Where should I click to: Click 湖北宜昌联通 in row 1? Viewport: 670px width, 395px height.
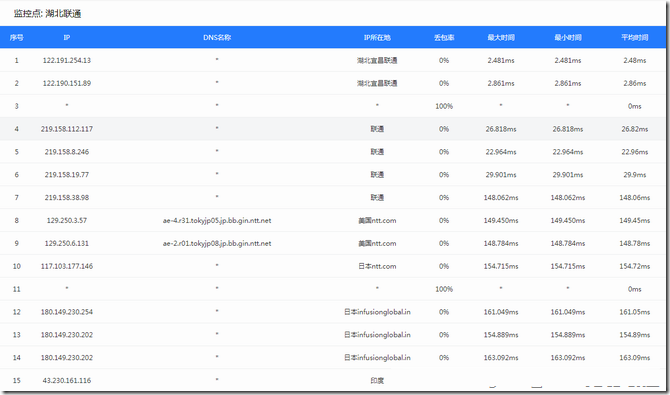pyautogui.click(x=377, y=60)
